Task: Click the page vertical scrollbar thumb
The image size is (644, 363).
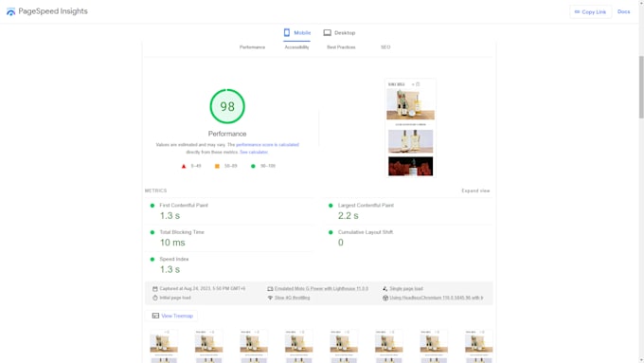Action: [641, 87]
